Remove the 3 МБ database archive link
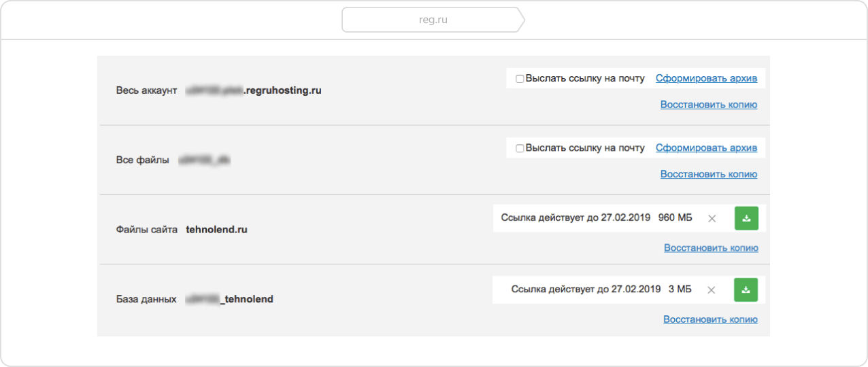 (x=712, y=290)
